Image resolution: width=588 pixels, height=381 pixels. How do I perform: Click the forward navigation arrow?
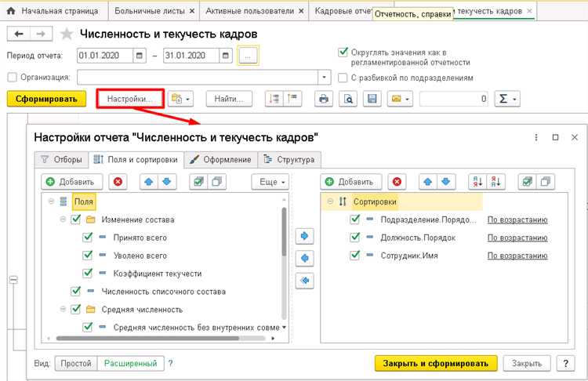(41, 34)
